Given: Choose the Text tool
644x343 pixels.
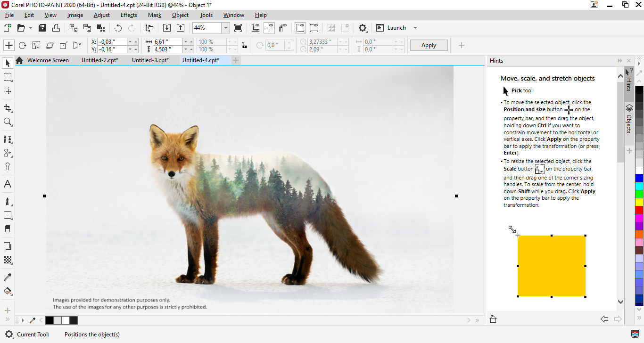Looking at the screenshot, I should point(8,184).
